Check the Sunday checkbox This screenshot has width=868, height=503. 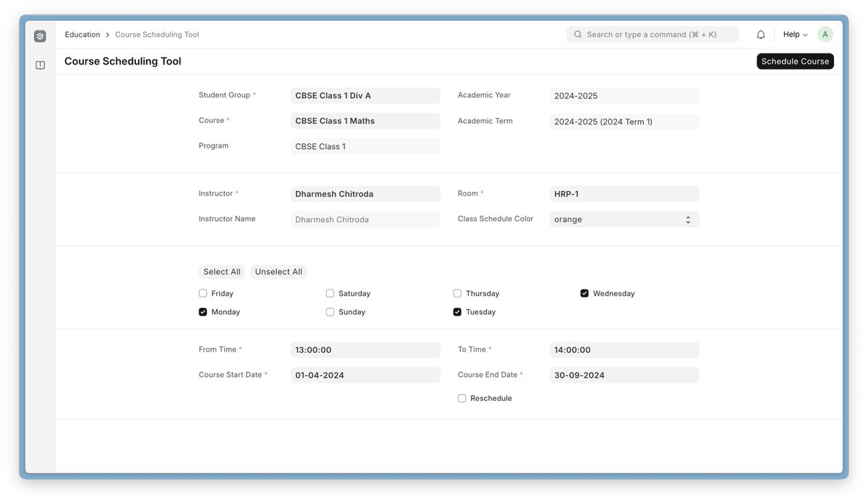pyautogui.click(x=330, y=313)
